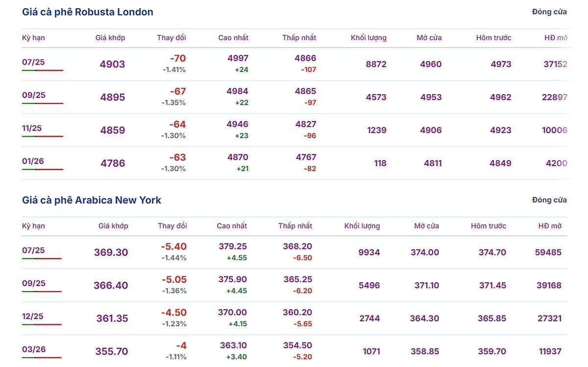
Task: Click the Arabica table Đóng cửa status
Action: [549, 200]
